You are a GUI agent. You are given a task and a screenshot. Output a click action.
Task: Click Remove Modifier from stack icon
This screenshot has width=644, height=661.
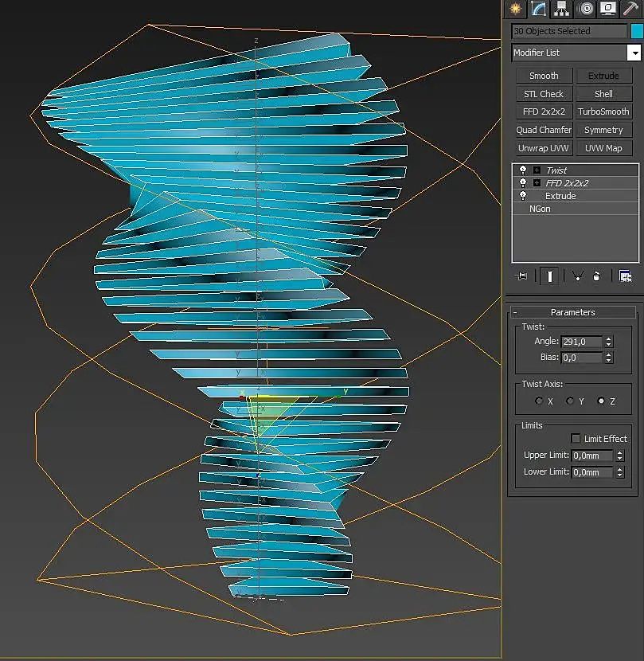[x=596, y=276]
